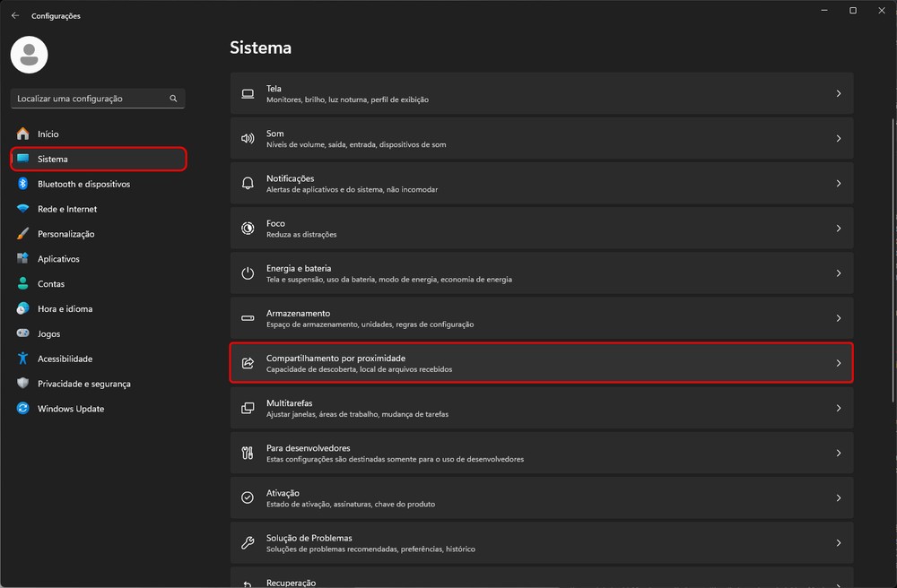
Task: Select Rede e Internet in sidebar
Action: [x=67, y=209]
